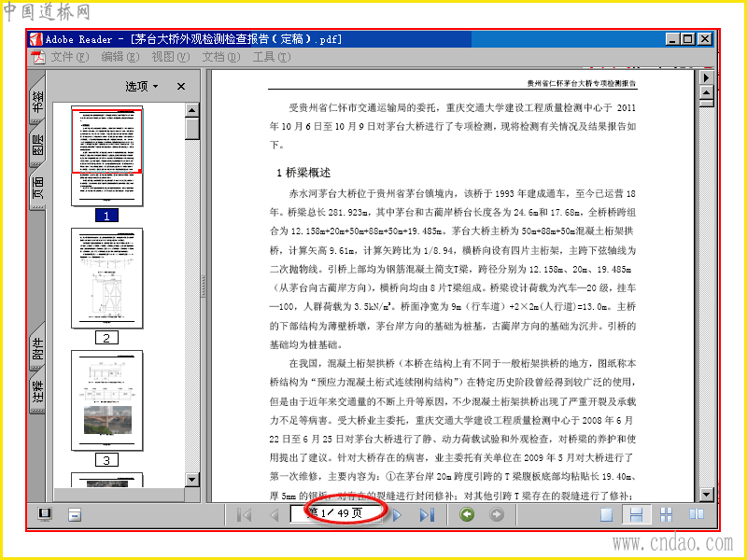Go to next page arrow
This screenshot has width=747, height=560.
coord(396,515)
